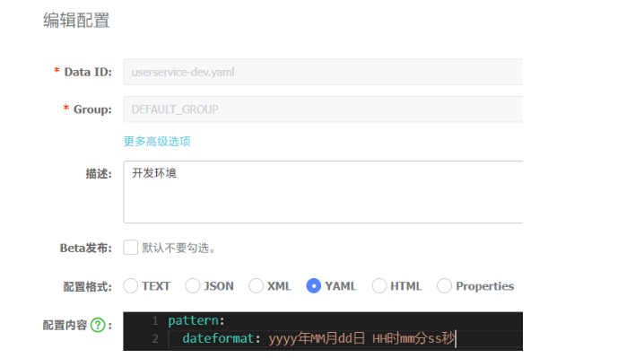Click code line 1 'pattern:' in editor
The height and width of the screenshot is (358, 644).
196,320
